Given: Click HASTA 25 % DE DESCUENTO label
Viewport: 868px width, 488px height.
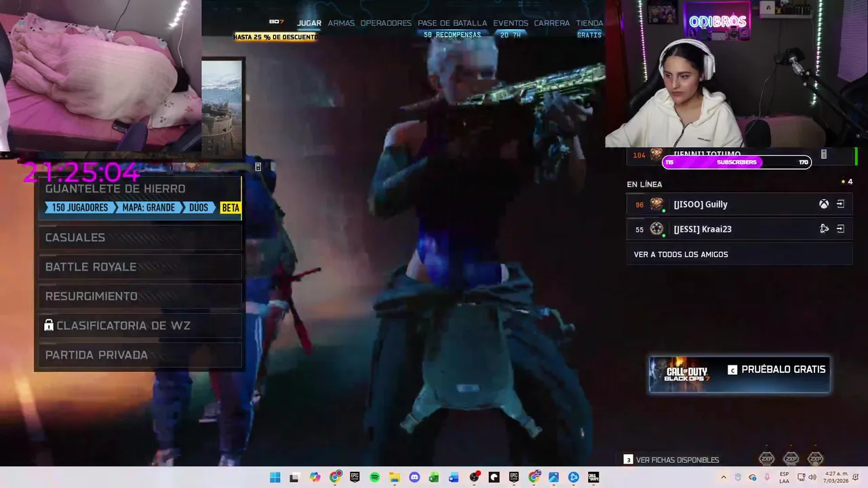Looking at the screenshot, I should [276, 37].
